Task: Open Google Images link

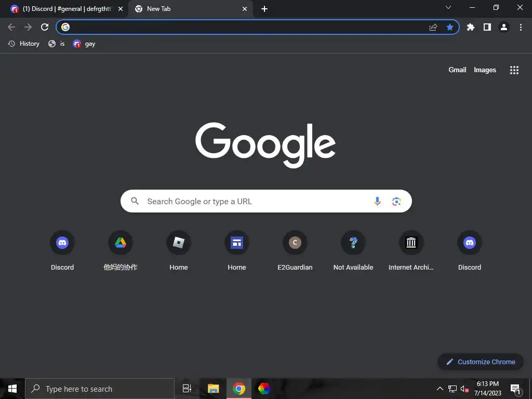Action: pos(485,70)
